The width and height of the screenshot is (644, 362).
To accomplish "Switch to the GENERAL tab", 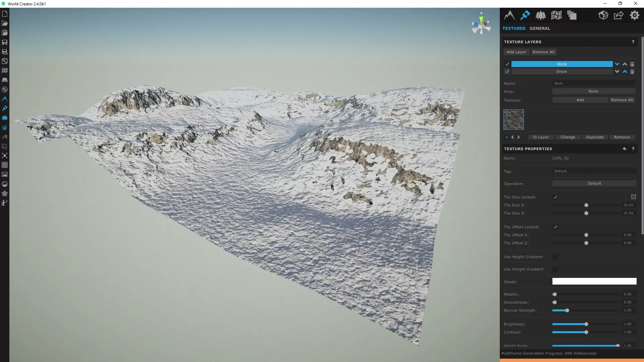I will click(x=540, y=28).
